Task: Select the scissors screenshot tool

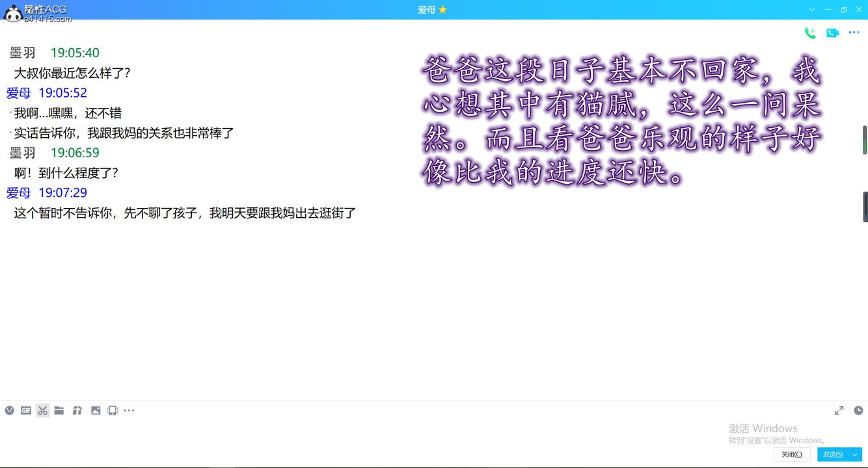Action: pos(42,410)
